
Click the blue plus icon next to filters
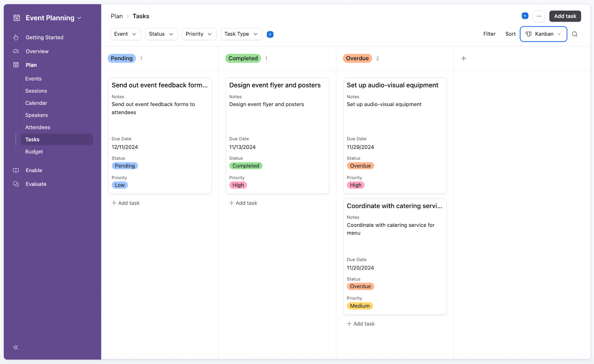pyautogui.click(x=270, y=34)
